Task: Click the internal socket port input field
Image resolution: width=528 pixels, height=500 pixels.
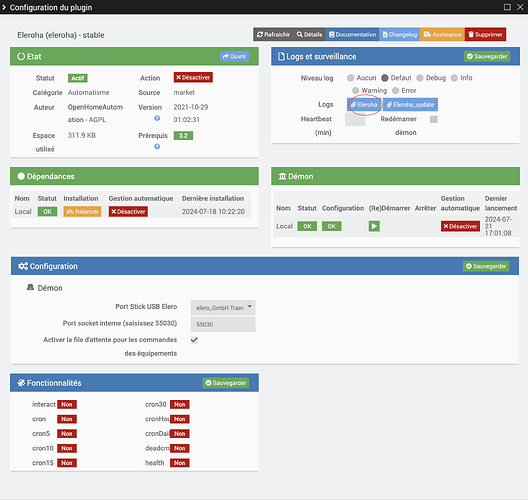Action: click(223, 325)
